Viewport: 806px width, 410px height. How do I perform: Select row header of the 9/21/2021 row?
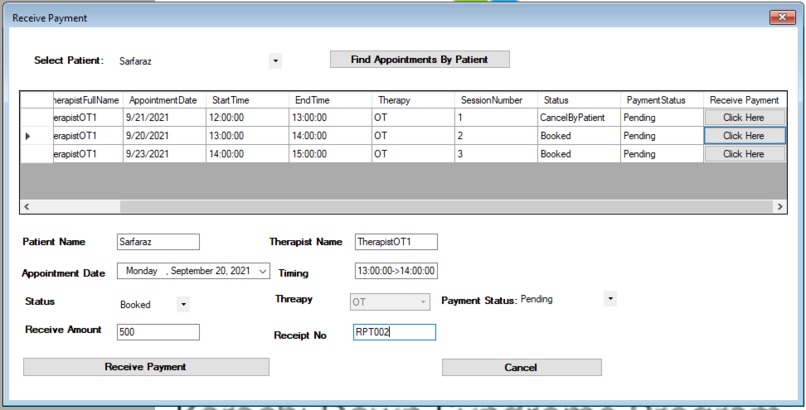tap(36, 118)
